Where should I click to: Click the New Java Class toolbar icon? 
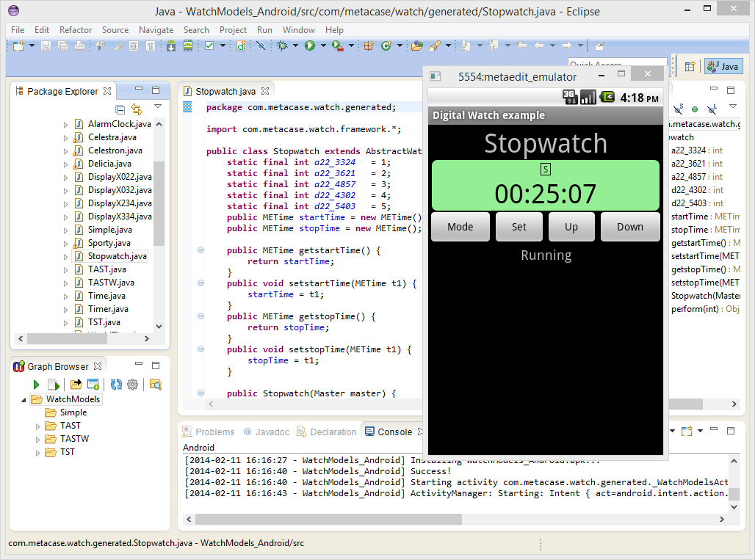(386, 46)
